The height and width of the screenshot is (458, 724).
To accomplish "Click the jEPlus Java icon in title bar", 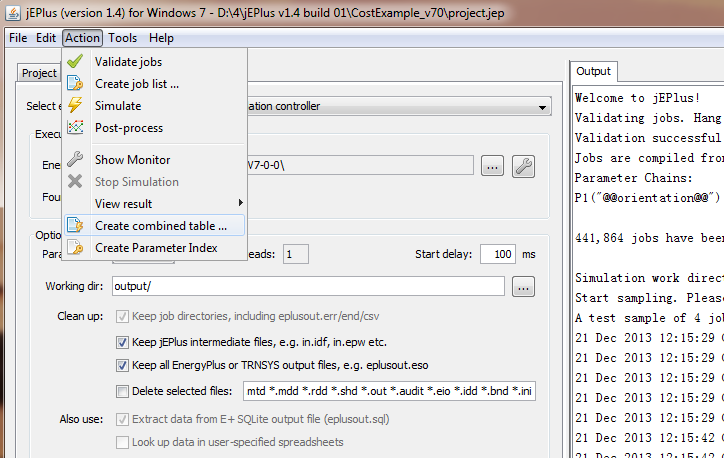I will (13, 13).
